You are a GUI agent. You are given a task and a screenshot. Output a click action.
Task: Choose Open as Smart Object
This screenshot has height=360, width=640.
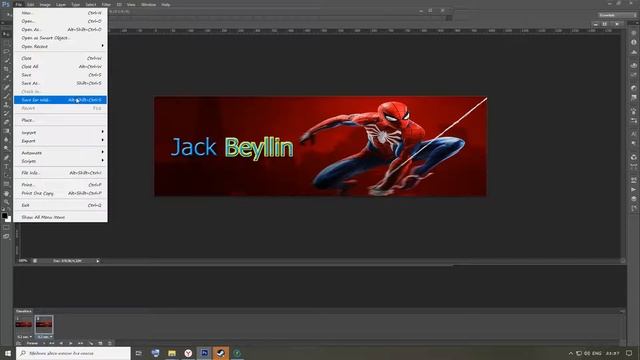click(x=60, y=38)
